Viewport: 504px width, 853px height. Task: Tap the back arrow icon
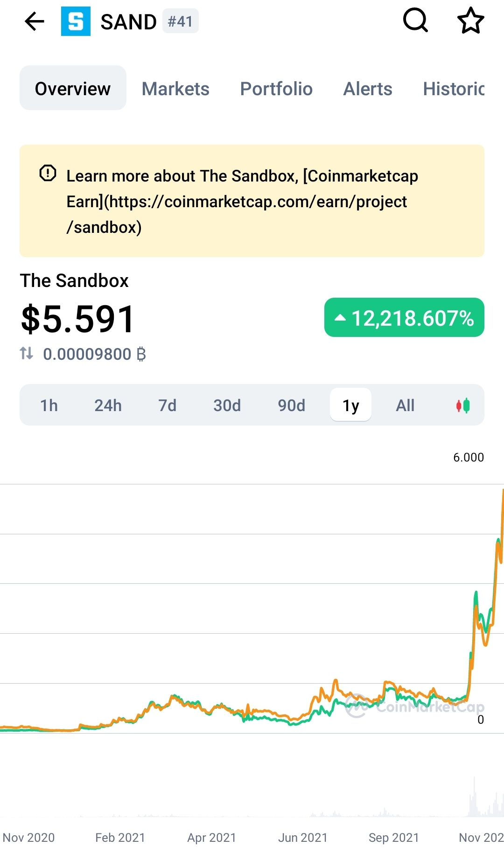34,21
